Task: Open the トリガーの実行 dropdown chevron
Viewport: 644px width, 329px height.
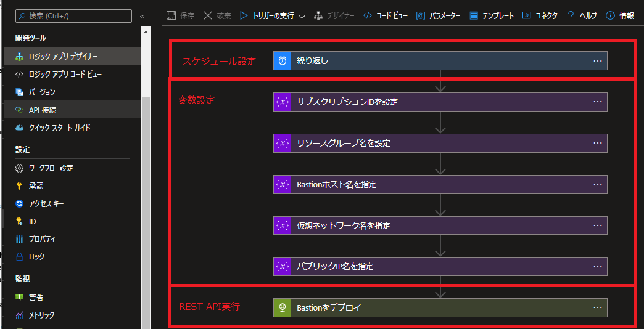Action: (302, 17)
